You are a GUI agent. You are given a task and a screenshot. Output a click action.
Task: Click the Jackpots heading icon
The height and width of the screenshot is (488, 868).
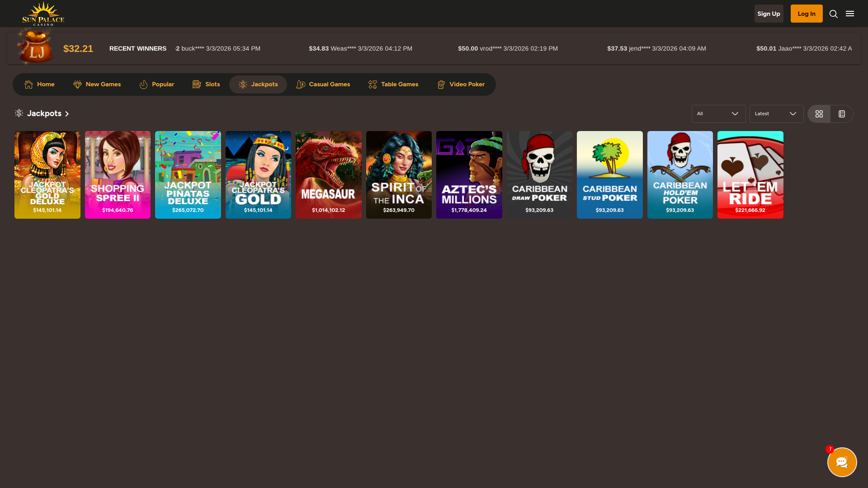point(19,113)
